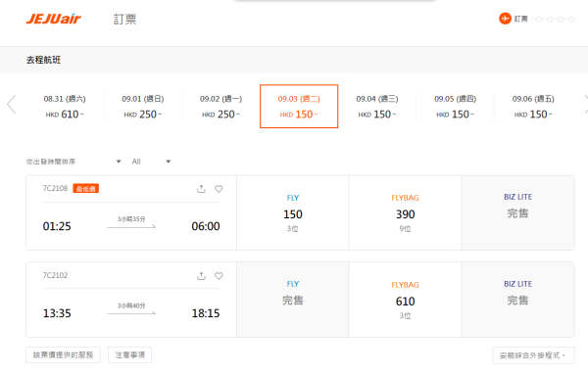The width and height of the screenshot is (588, 374).
Task: Click the lowest price orange badge
Action: coord(86,189)
